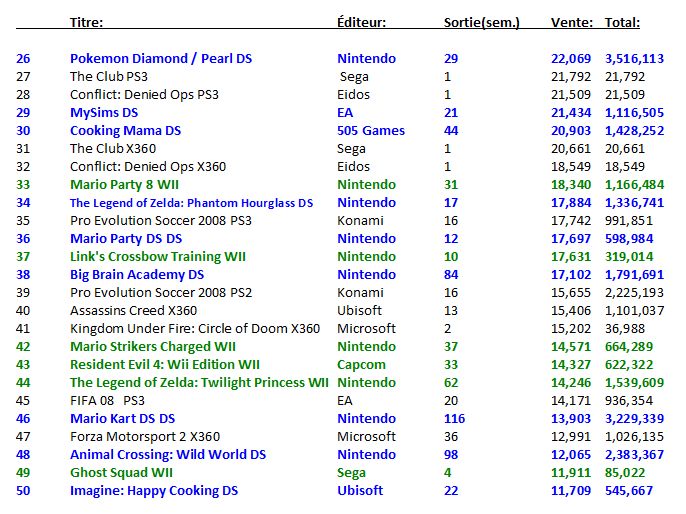
Task: Select title 'Pro Evolution Soccer 2008 PS3'
Action: (161, 220)
